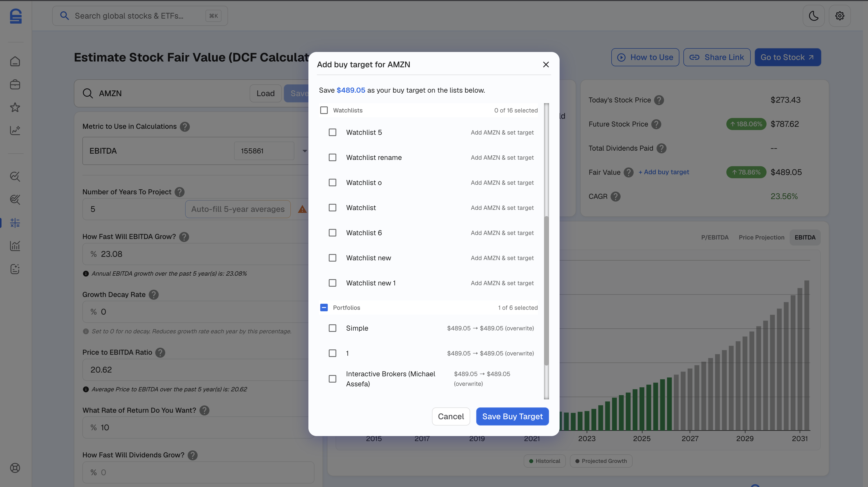
Task: Open the stock screener icon in the sidebar
Action: (x=15, y=176)
